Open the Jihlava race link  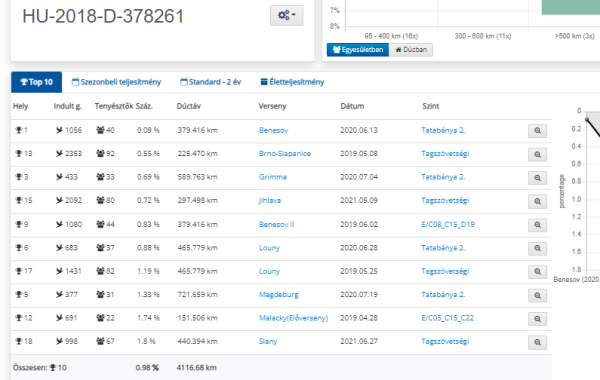pos(270,201)
